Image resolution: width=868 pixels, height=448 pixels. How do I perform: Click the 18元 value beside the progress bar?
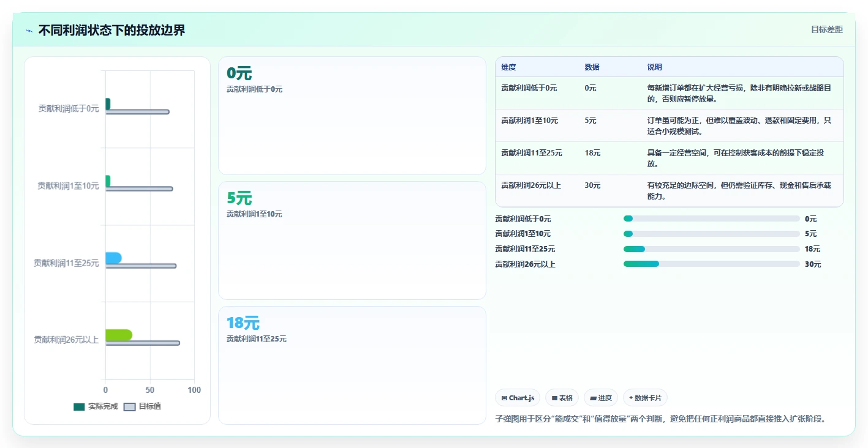tap(812, 249)
